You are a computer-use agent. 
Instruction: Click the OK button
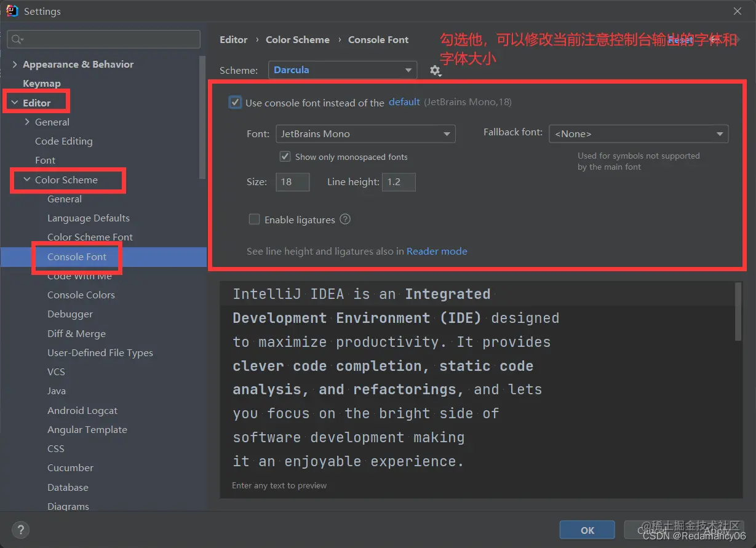coord(587,530)
